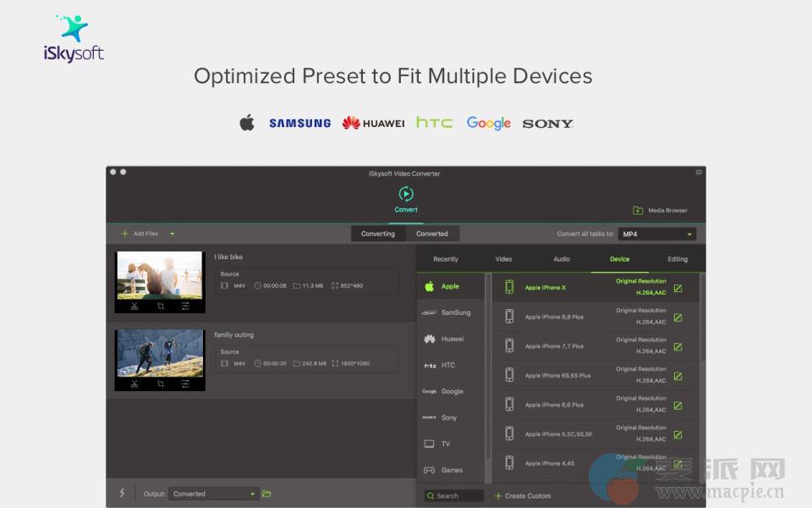
Task: Click the crop icon on family outing thumbnail
Action: [x=160, y=384]
